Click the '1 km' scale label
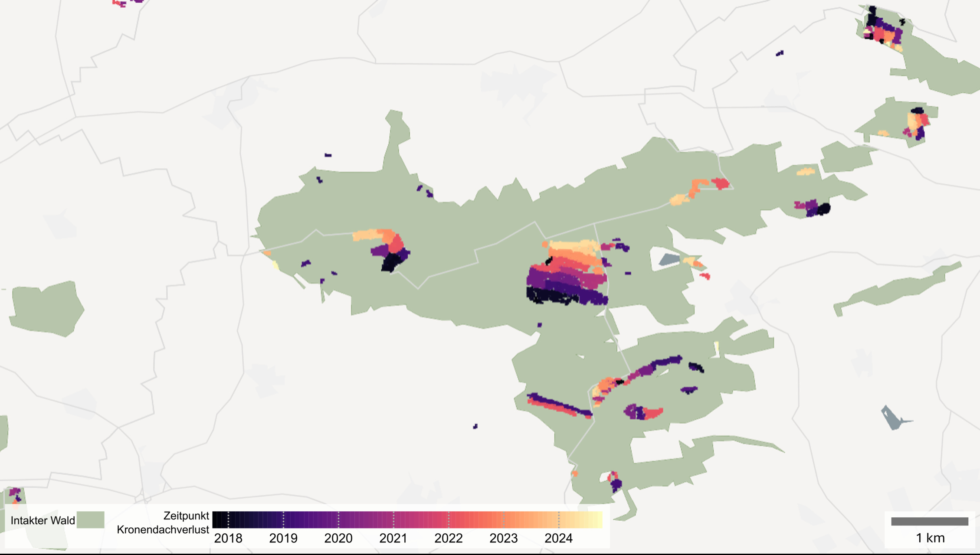This screenshot has height=555, width=980. pos(930,538)
